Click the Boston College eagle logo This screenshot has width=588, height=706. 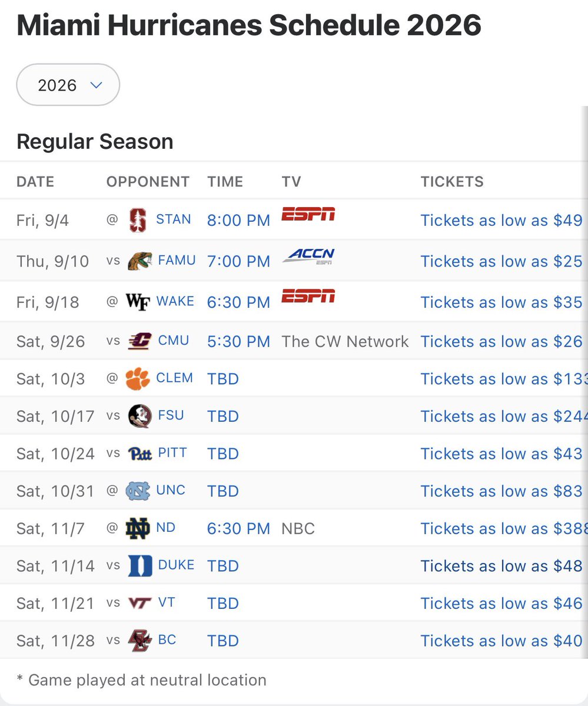coord(139,640)
